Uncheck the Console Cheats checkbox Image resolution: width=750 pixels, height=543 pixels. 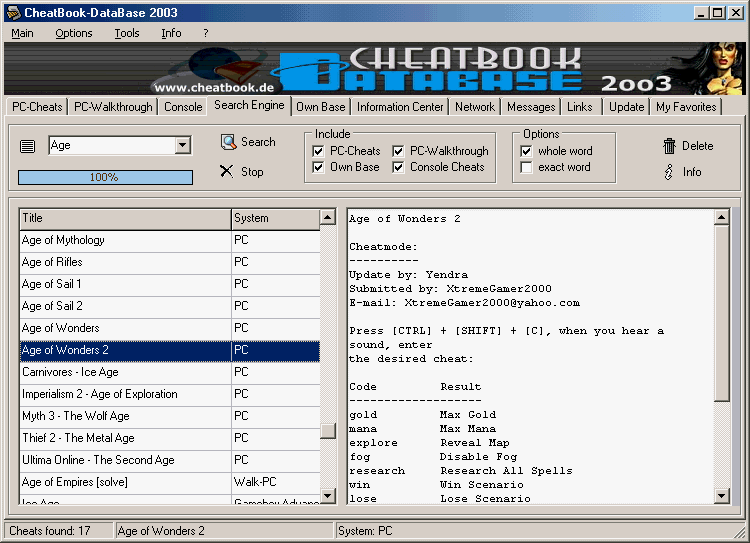[x=398, y=167]
